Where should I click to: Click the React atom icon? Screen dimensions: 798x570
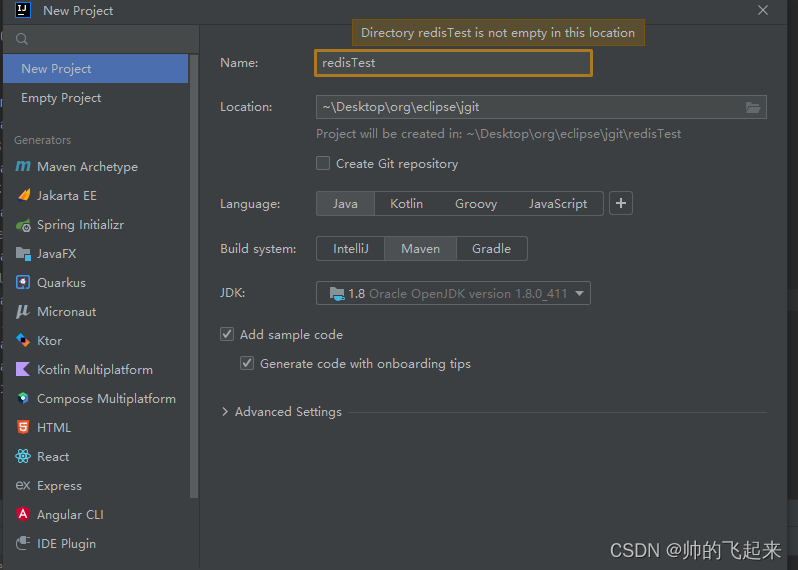coord(23,457)
